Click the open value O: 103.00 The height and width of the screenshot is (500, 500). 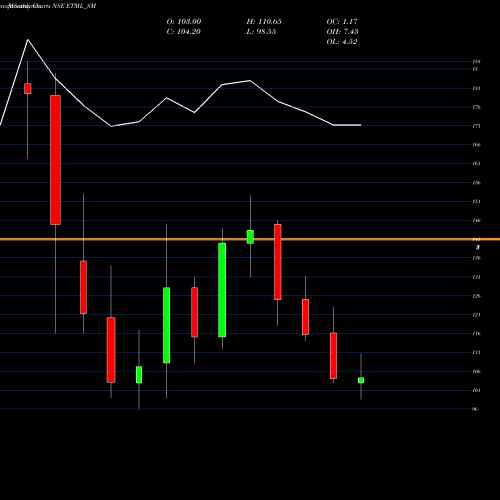pos(184,22)
